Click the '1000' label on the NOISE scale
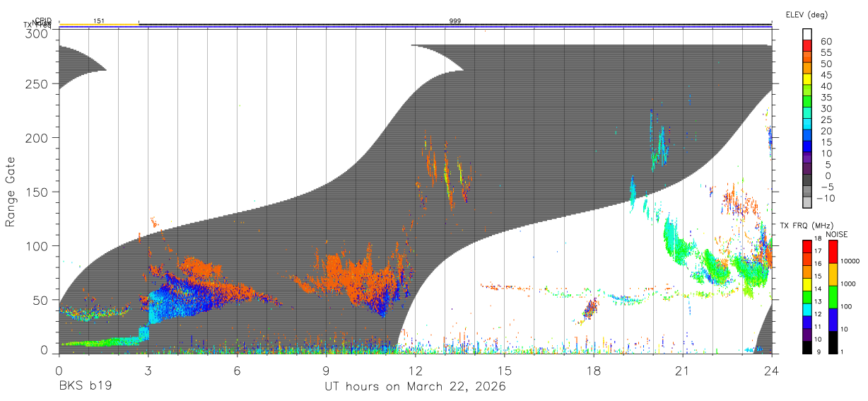868x401 pixels. (849, 283)
